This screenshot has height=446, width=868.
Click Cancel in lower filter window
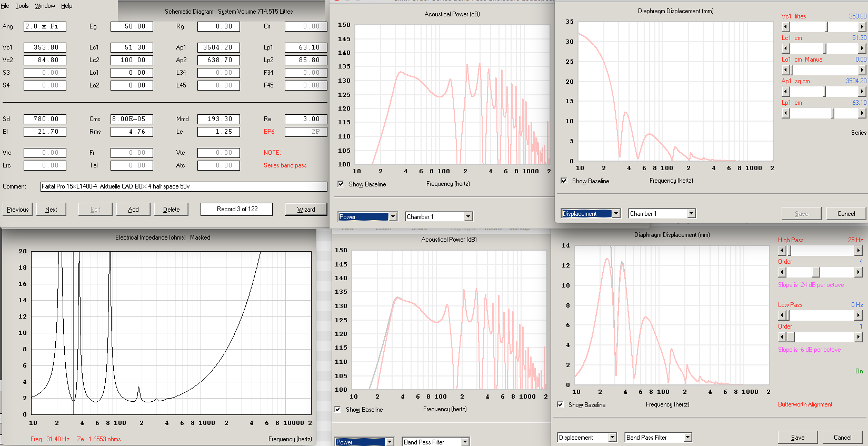pos(842,437)
